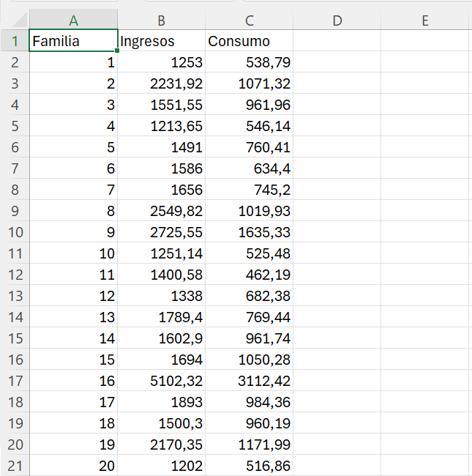This screenshot has width=472, height=476.
Task: Select cell containing 3112,42
Action: (x=249, y=381)
